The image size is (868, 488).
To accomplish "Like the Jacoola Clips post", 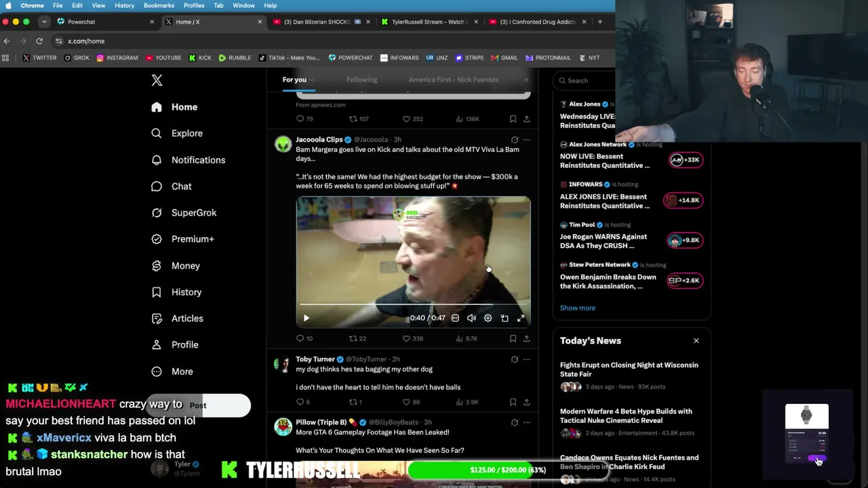I will [412, 338].
